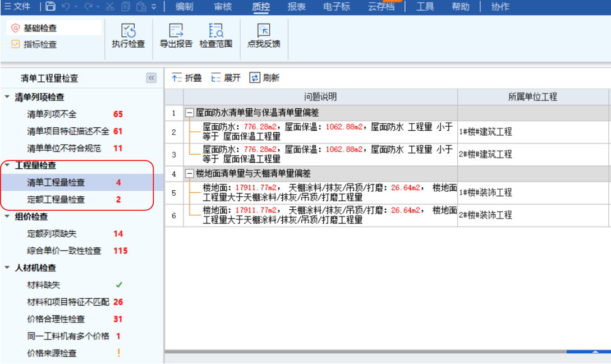The height and width of the screenshot is (364, 611).
Task: Click the save icon in title bar
Action: pos(50,7)
